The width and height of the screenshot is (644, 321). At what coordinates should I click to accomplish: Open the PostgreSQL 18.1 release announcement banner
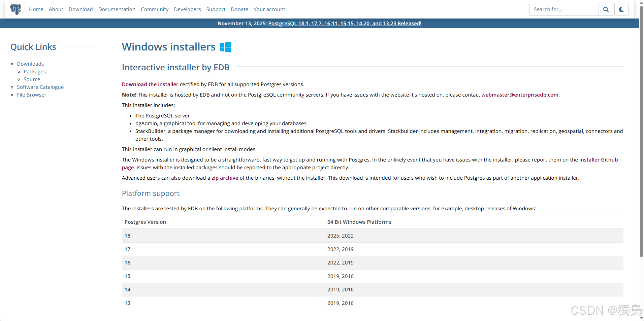point(345,23)
